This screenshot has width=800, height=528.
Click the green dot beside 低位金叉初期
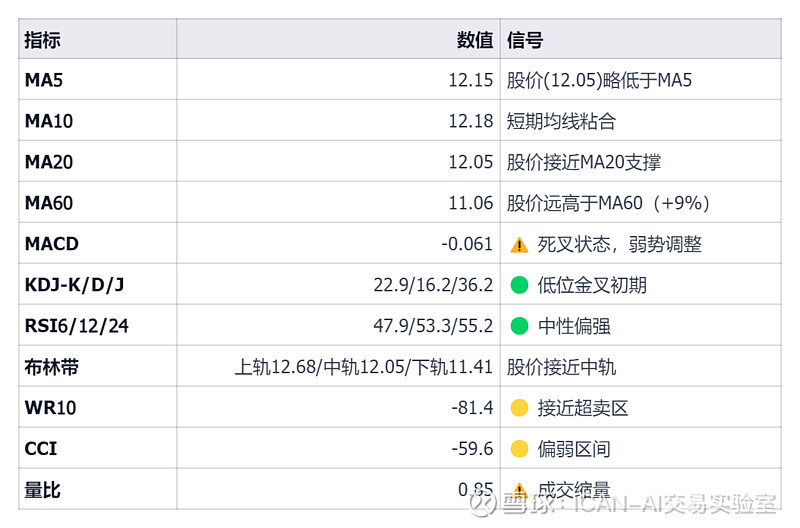click(x=518, y=285)
